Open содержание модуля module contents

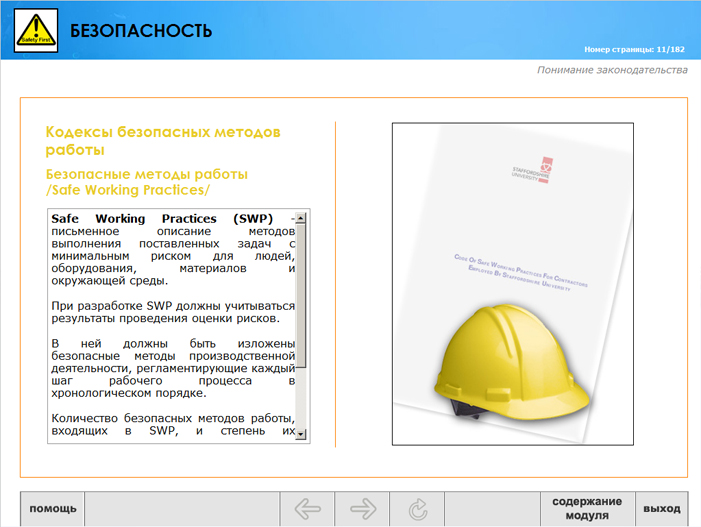(x=587, y=509)
